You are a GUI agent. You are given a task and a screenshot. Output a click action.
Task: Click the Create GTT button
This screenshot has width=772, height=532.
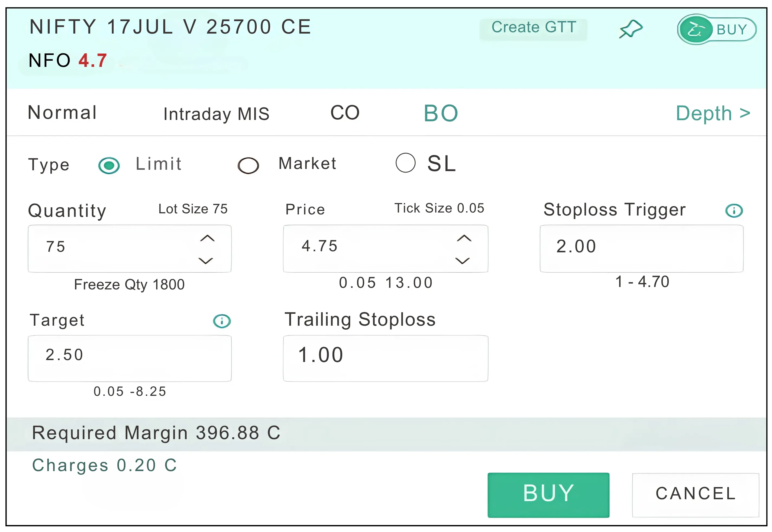click(x=533, y=27)
